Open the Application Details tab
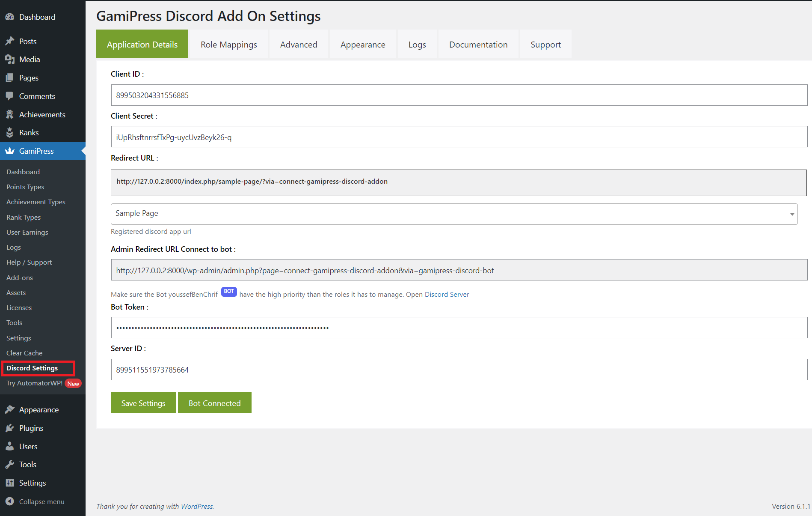Screen dimensions: 812x516 coord(142,44)
